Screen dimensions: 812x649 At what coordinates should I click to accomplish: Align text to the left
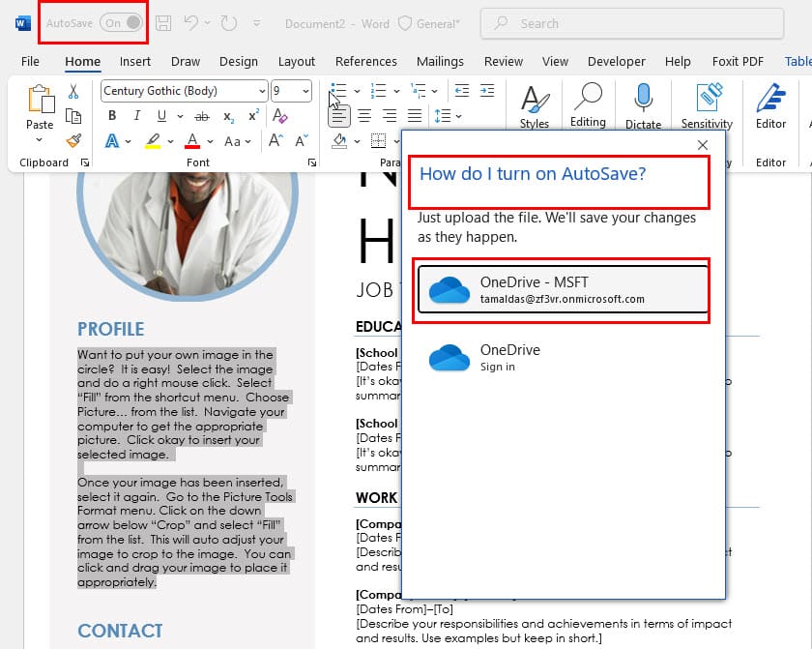tap(339, 115)
